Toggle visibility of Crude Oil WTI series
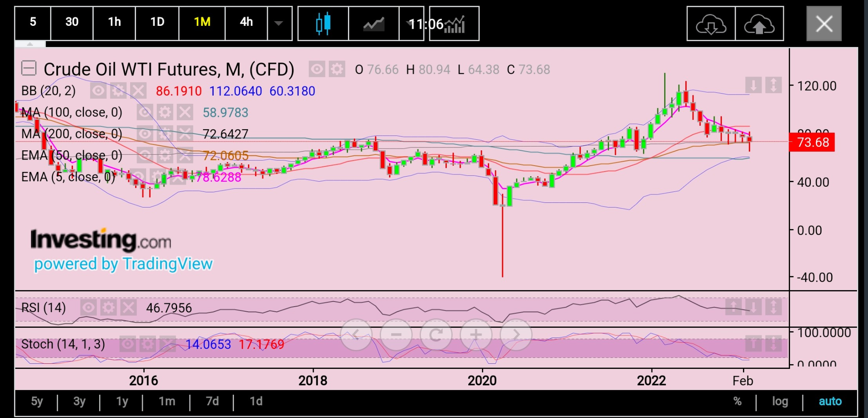Image resolution: width=868 pixels, height=418 pixels. tap(317, 69)
